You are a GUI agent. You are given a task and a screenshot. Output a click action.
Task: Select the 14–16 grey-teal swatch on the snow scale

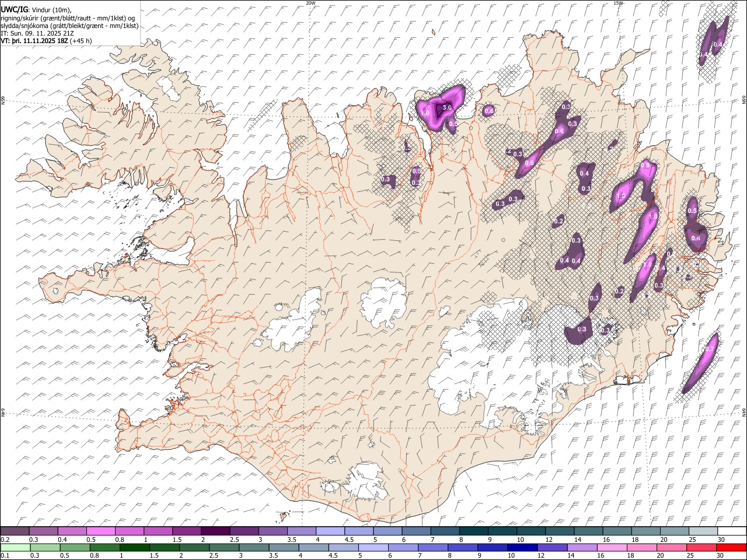coord(588,531)
